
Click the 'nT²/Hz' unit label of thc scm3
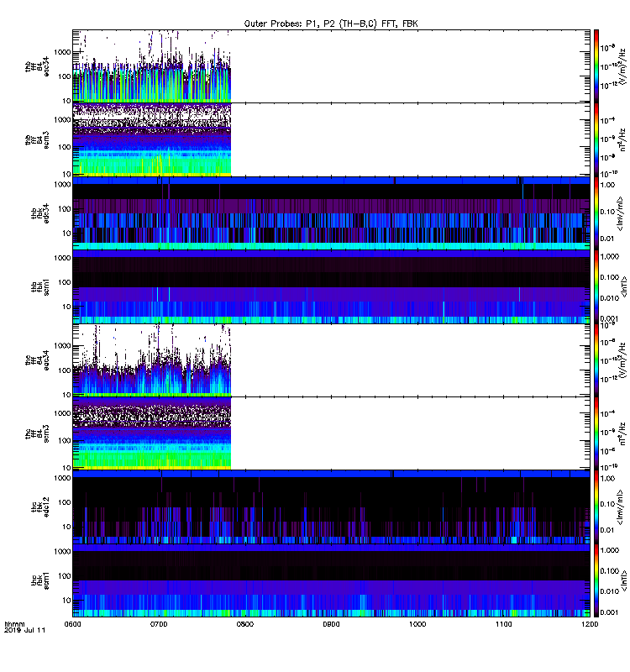coord(623,433)
